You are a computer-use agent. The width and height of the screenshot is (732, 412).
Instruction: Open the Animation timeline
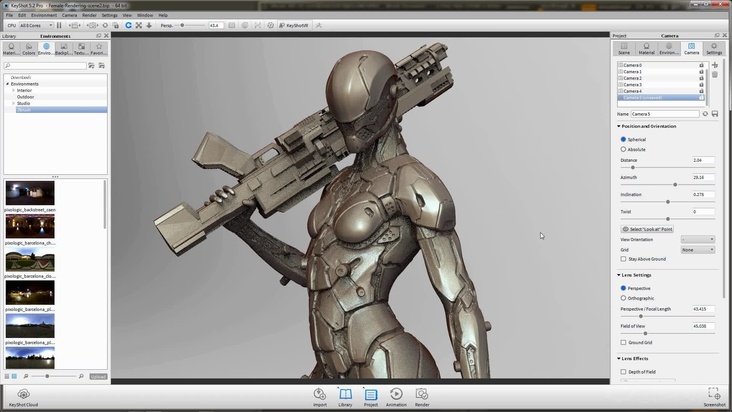click(x=396, y=397)
